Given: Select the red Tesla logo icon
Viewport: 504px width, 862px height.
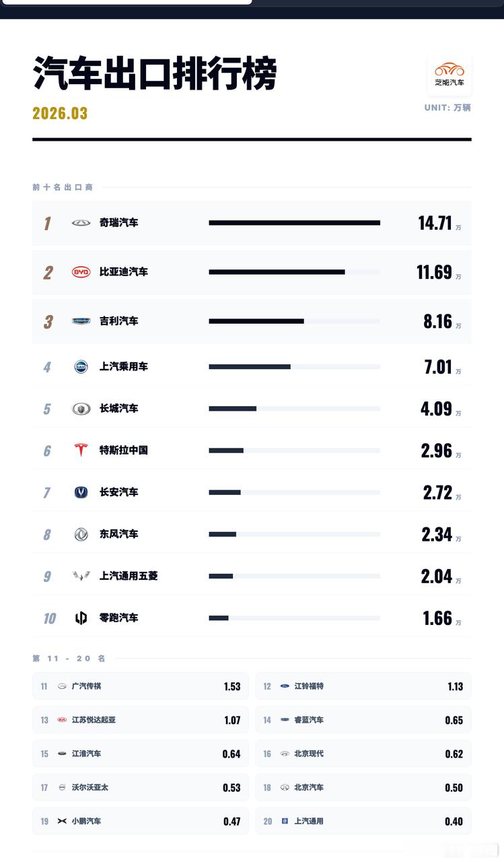Looking at the screenshot, I should point(81,450).
